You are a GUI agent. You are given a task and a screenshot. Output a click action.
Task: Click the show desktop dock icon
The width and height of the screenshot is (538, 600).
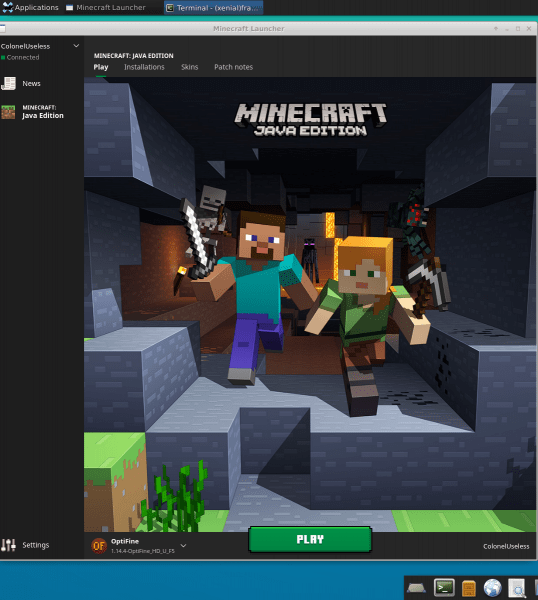pyautogui.click(x=416, y=588)
